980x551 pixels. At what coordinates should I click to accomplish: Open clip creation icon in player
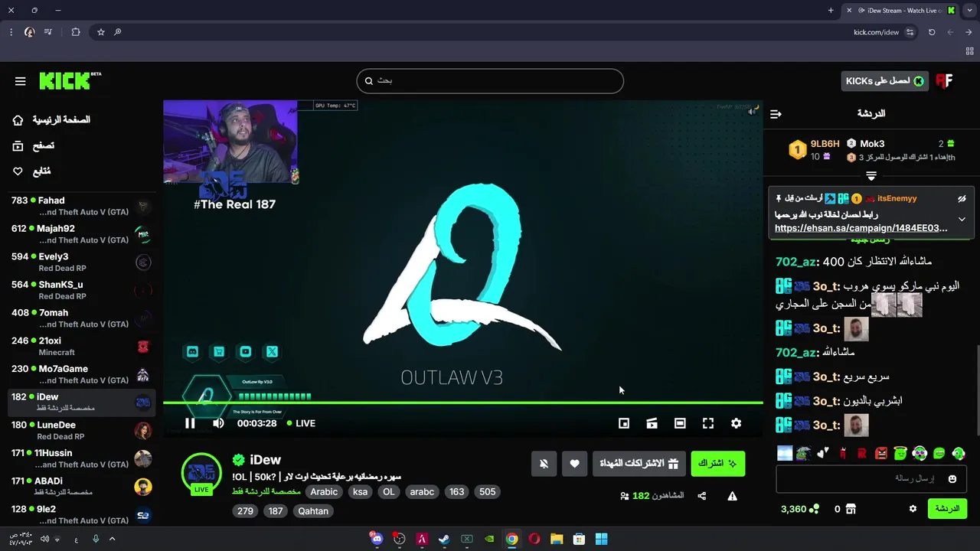pyautogui.click(x=652, y=423)
